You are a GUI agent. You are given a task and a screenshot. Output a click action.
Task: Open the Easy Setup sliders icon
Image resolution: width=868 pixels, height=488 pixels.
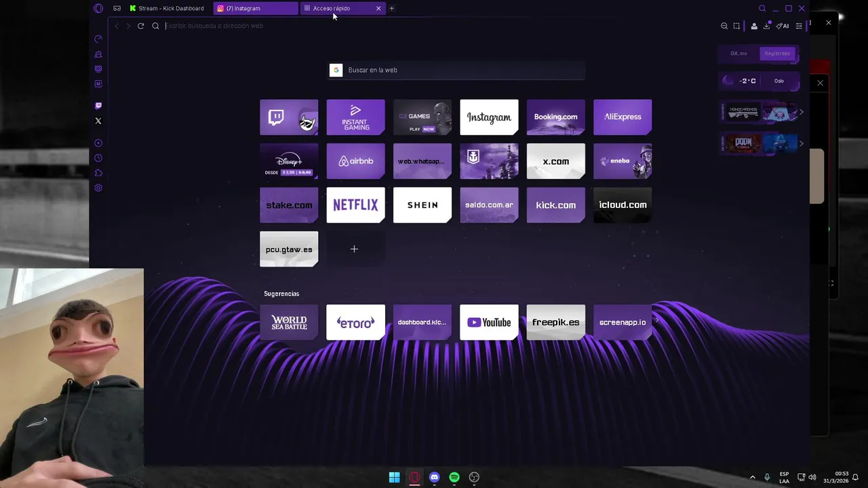tap(799, 26)
